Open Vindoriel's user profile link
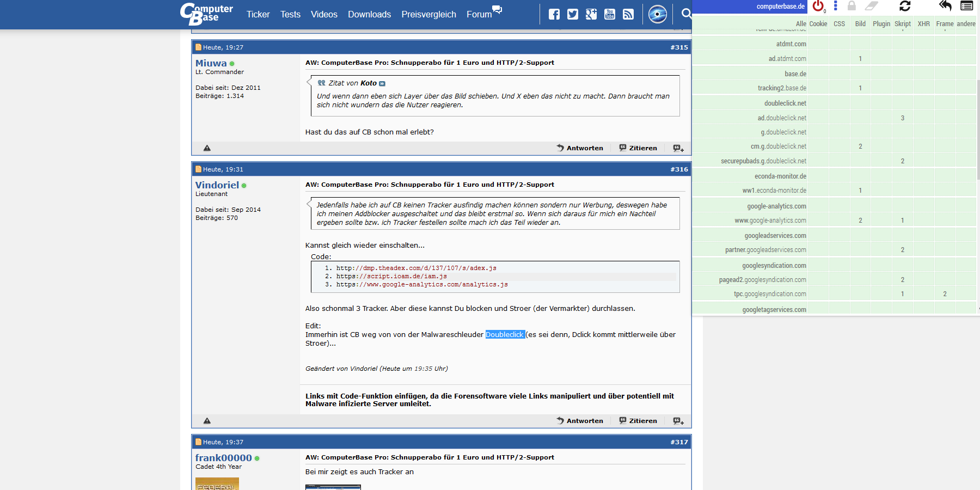 pos(217,185)
